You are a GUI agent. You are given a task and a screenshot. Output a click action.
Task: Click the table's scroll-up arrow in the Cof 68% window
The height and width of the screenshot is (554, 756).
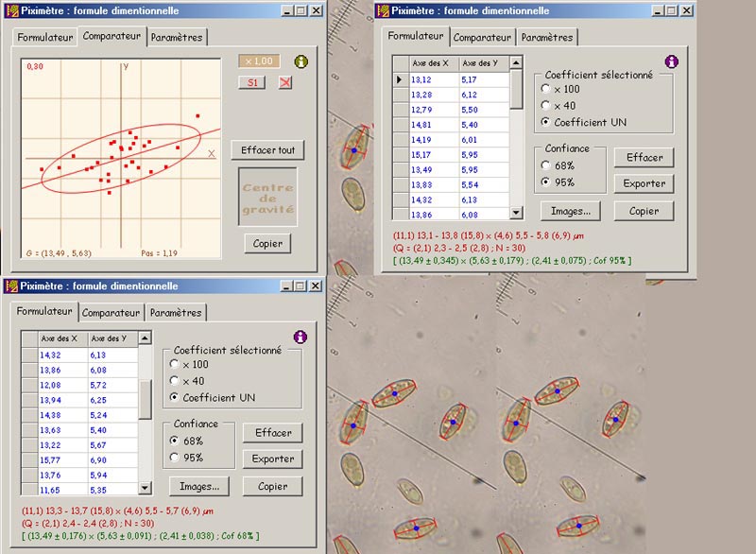[x=145, y=338]
